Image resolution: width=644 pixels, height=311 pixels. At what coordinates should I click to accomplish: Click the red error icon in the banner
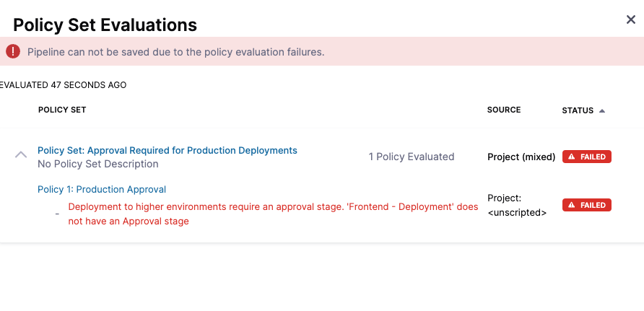(x=13, y=51)
